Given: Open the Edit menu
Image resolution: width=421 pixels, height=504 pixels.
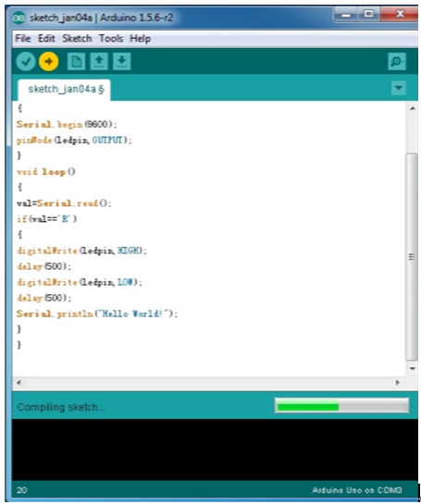Looking at the screenshot, I should click(x=46, y=39).
